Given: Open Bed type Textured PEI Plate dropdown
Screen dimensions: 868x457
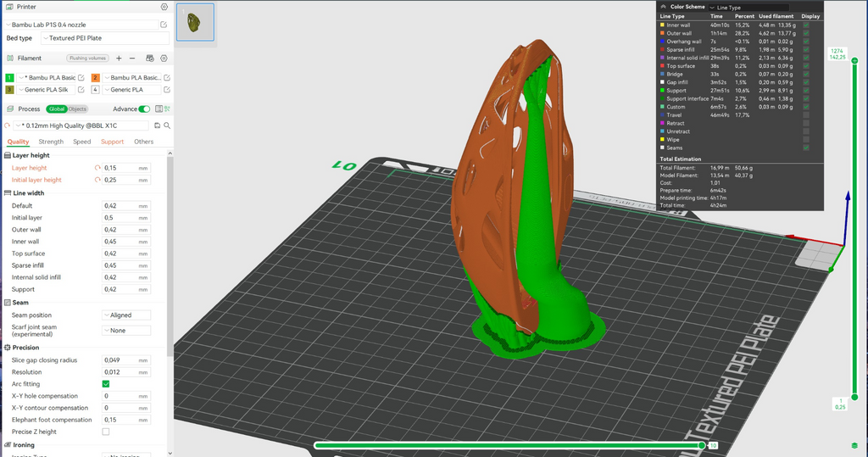Looking at the screenshot, I should (104, 38).
